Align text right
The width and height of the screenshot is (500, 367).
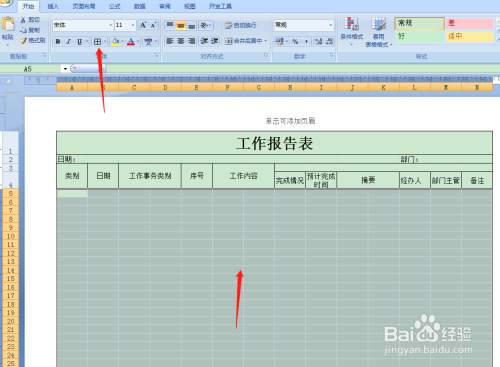coord(191,41)
